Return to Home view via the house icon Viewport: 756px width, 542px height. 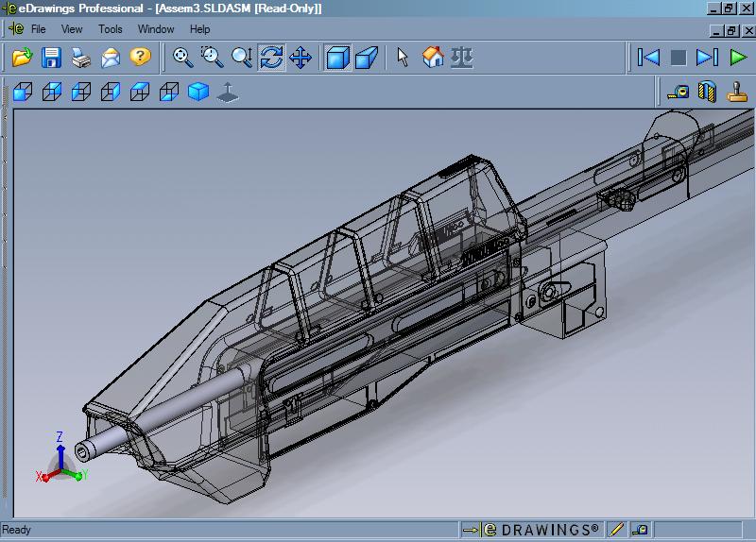[433, 58]
